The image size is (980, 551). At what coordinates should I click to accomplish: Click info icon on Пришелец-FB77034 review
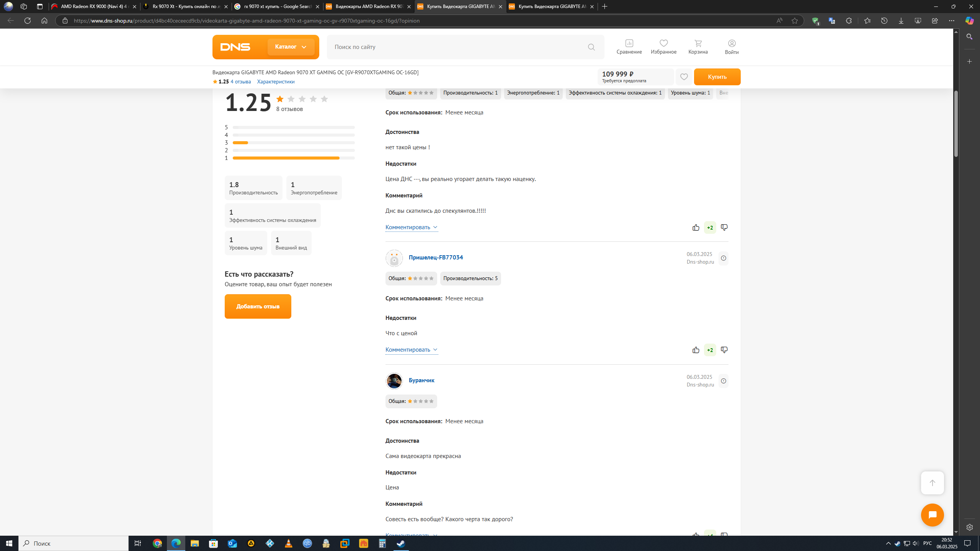[723, 258]
